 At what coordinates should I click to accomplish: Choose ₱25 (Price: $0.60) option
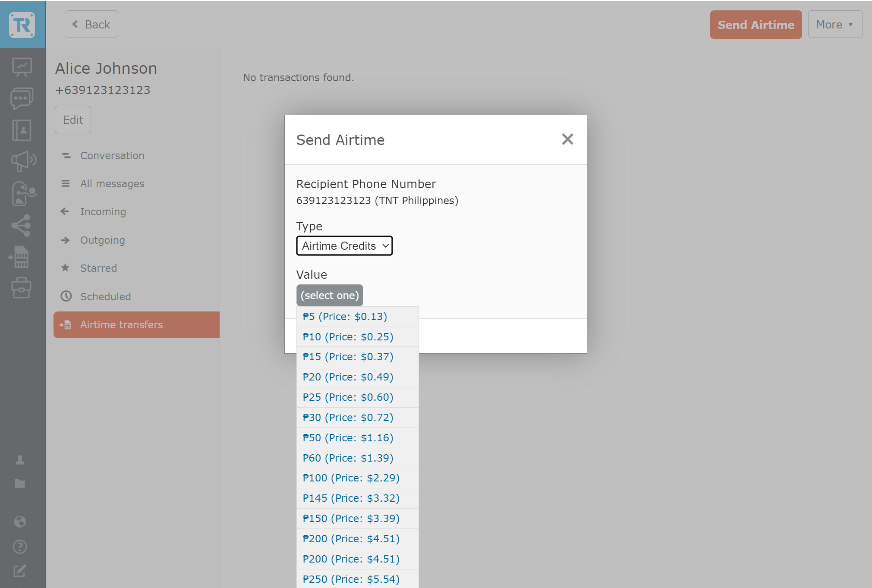click(357, 397)
